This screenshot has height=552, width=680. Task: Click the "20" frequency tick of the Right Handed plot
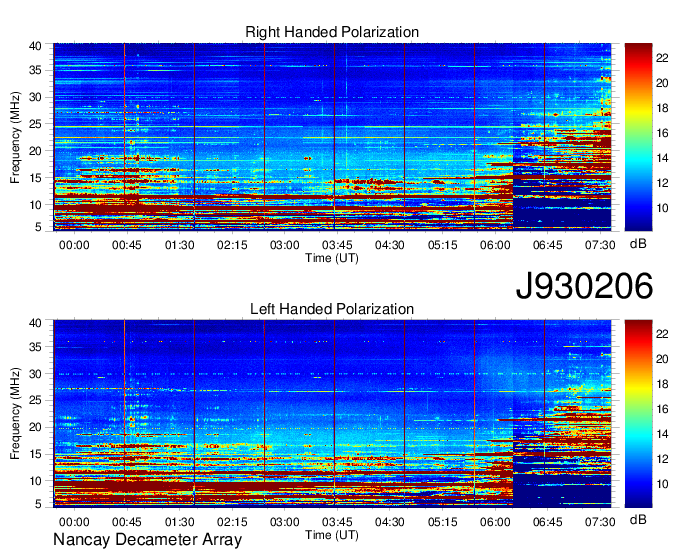35,151
